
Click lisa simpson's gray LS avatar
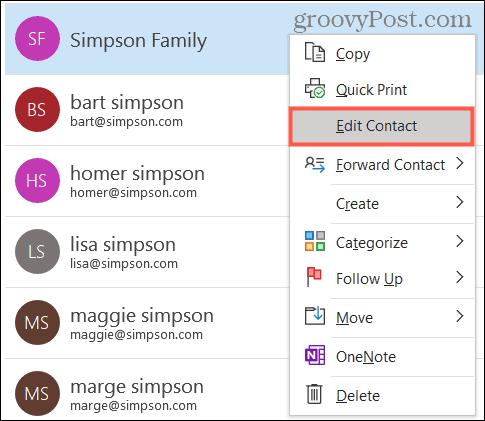click(37, 251)
